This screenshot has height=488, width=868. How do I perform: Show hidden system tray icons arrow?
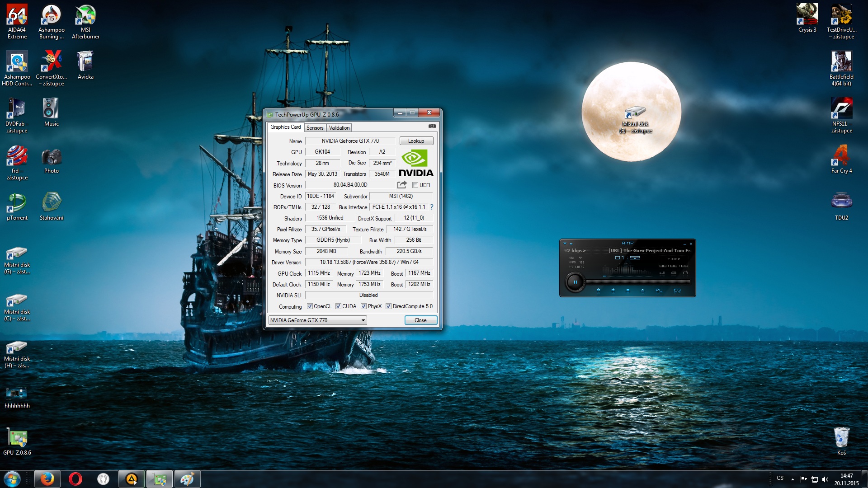(x=793, y=479)
